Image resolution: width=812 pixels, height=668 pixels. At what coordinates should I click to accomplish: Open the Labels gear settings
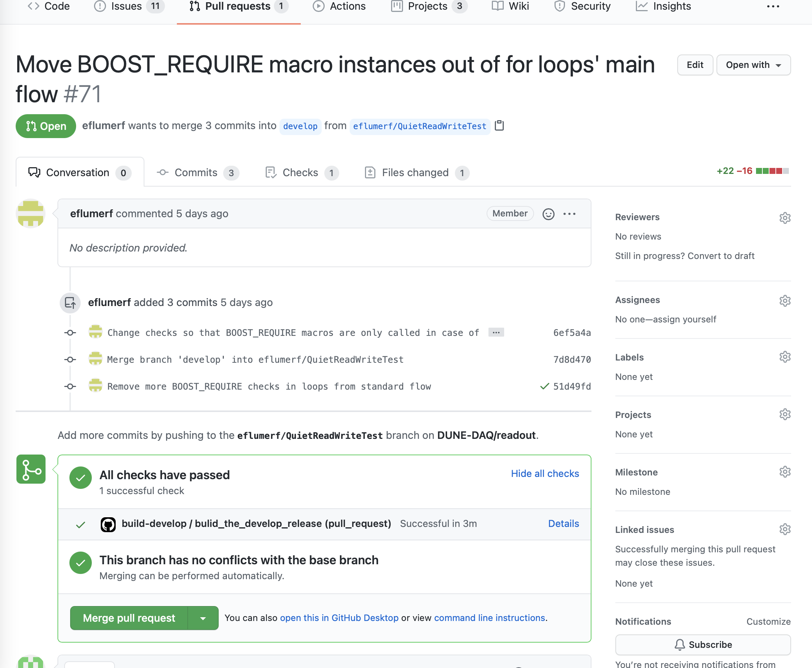click(785, 357)
